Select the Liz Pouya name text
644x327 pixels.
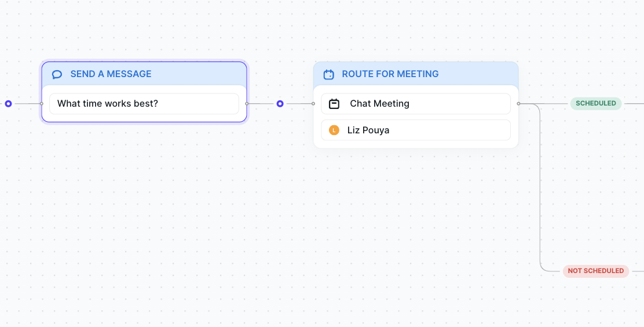click(368, 130)
